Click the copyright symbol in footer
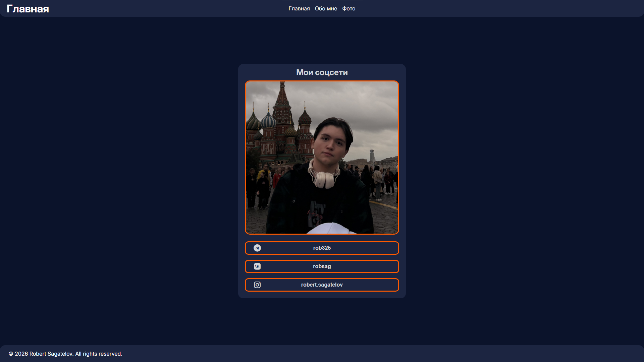The height and width of the screenshot is (362, 644). [x=11, y=354]
